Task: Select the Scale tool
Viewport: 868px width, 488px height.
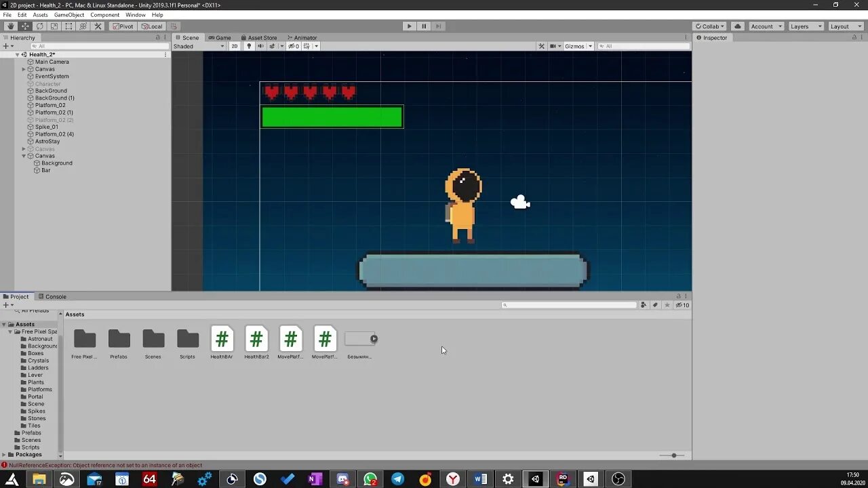Action: [54, 26]
